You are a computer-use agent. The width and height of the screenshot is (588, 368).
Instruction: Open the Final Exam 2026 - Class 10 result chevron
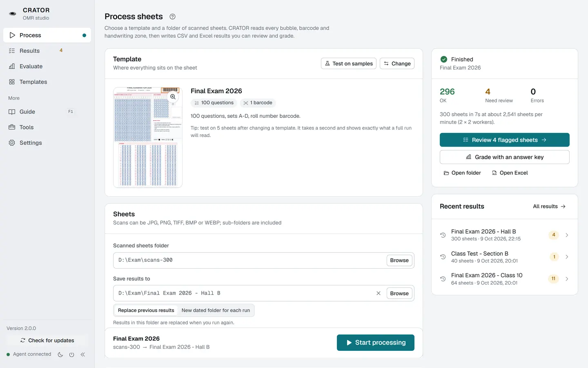[567, 279]
